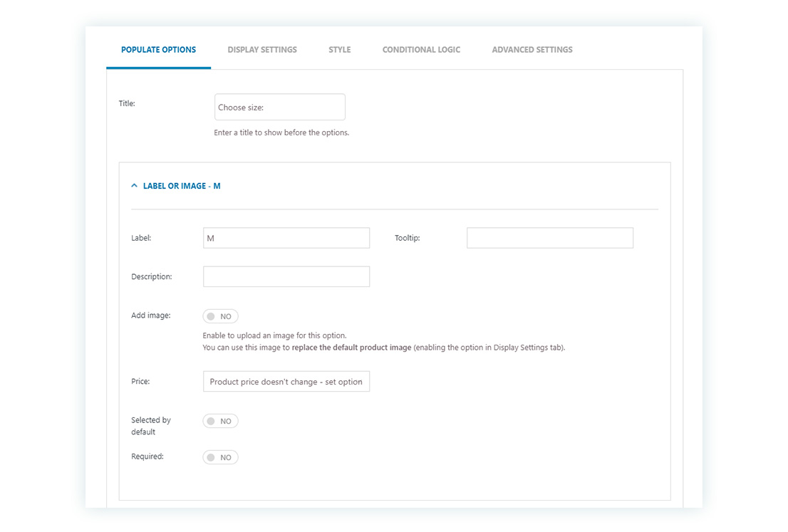Click the Choose size text box
The image size is (788, 532).
click(x=279, y=106)
